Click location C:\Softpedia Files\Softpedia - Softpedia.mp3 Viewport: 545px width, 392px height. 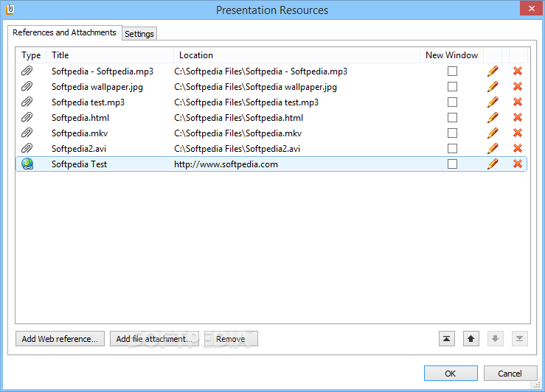260,71
